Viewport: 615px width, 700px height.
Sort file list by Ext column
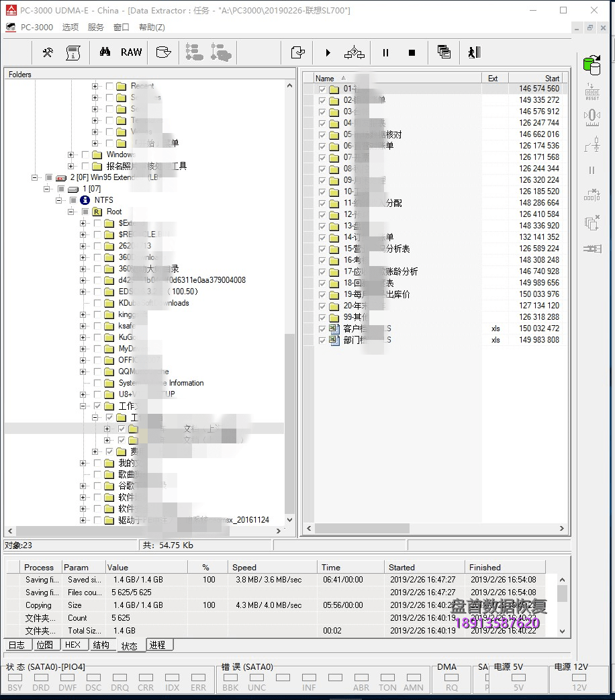click(495, 78)
